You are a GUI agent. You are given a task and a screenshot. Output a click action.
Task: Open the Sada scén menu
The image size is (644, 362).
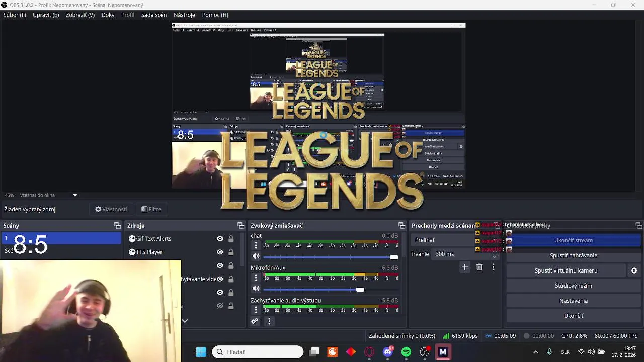(154, 15)
